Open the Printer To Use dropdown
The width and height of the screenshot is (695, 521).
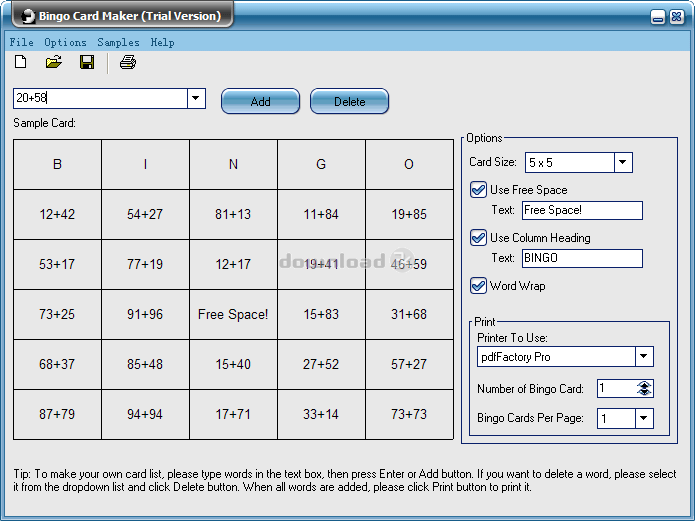[x=644, y=357]
